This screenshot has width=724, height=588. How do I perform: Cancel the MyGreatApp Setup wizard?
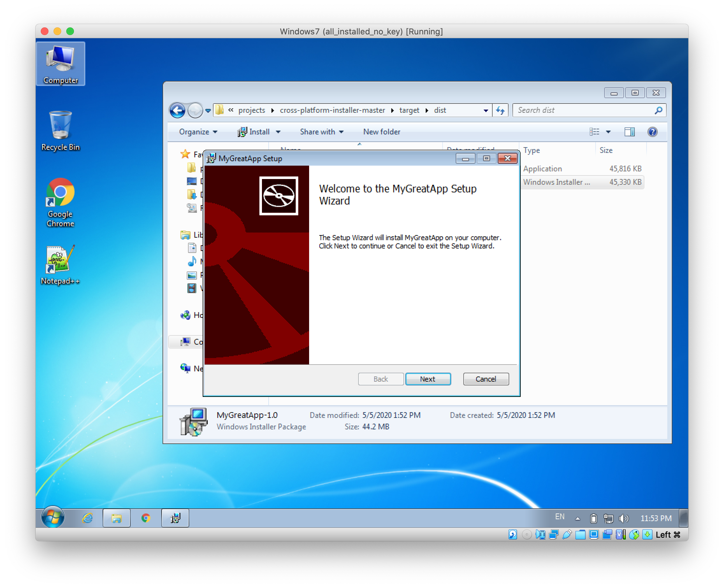tap(486, 379)
